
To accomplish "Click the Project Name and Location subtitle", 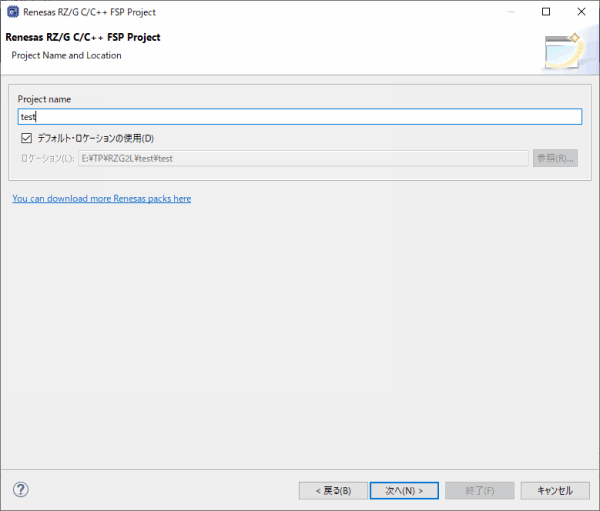I will (67, 56).
